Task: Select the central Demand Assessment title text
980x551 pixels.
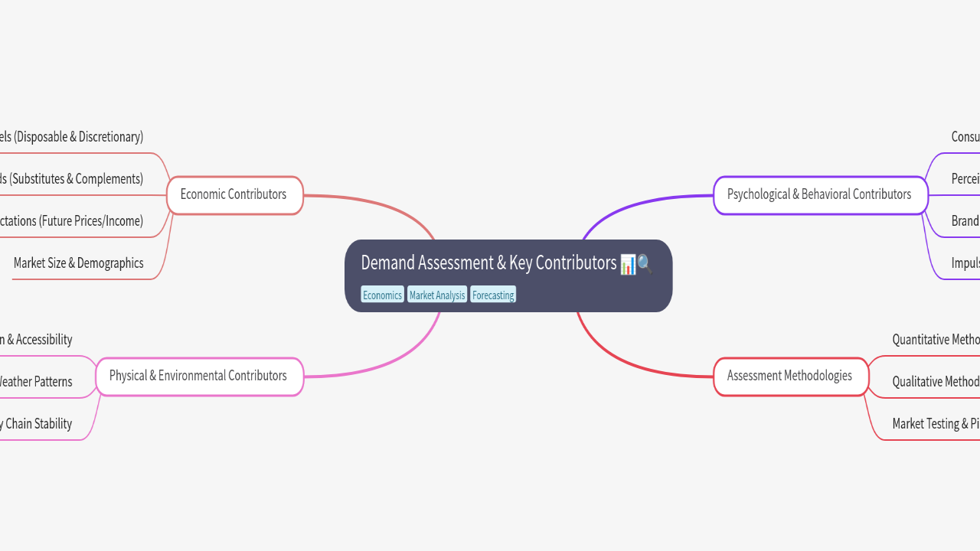Action: tap(488, 263)
